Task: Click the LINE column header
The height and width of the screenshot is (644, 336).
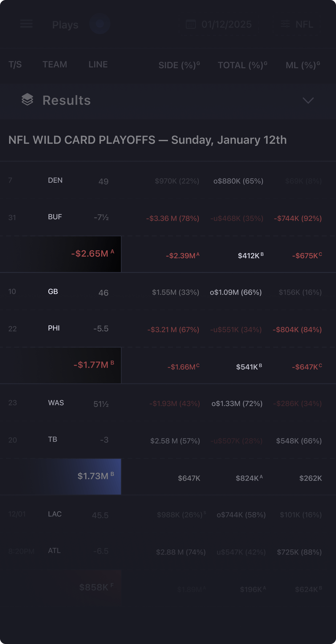Action: click(98, 65)
